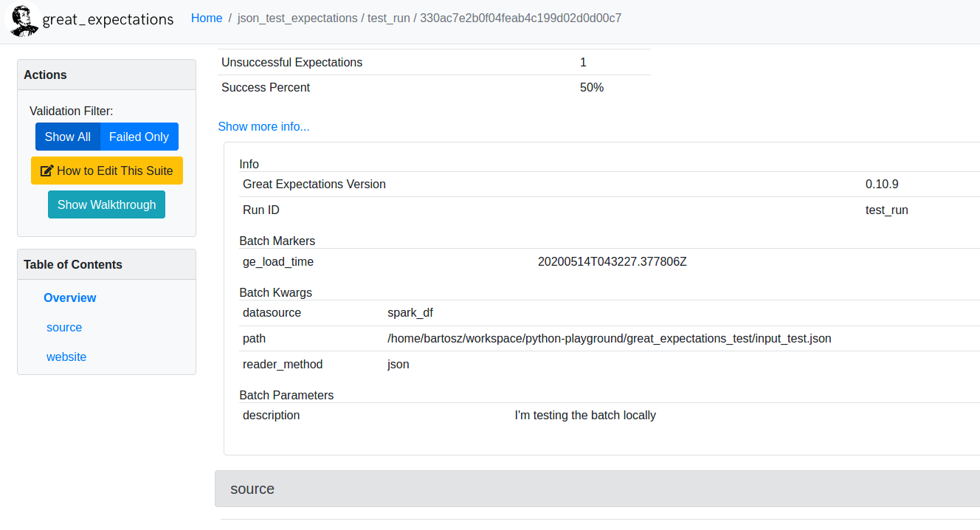The image size is (980, 530).
Task: Click the Success Percent row label
Action: (x=266, y=87)
